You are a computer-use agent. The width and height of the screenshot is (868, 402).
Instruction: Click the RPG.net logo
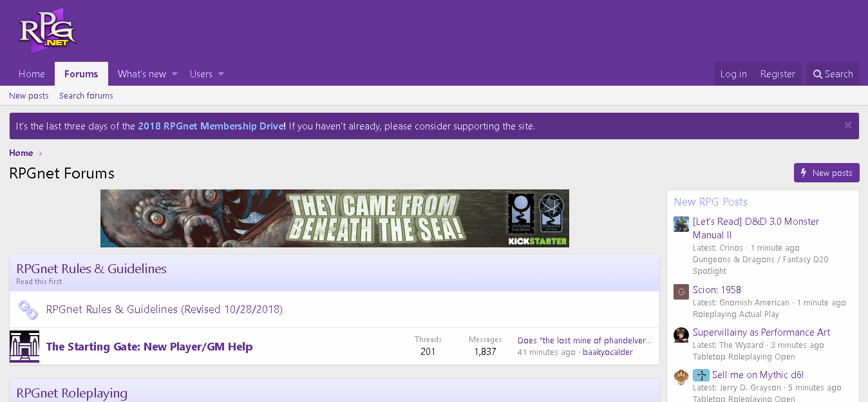coord(48,31)
